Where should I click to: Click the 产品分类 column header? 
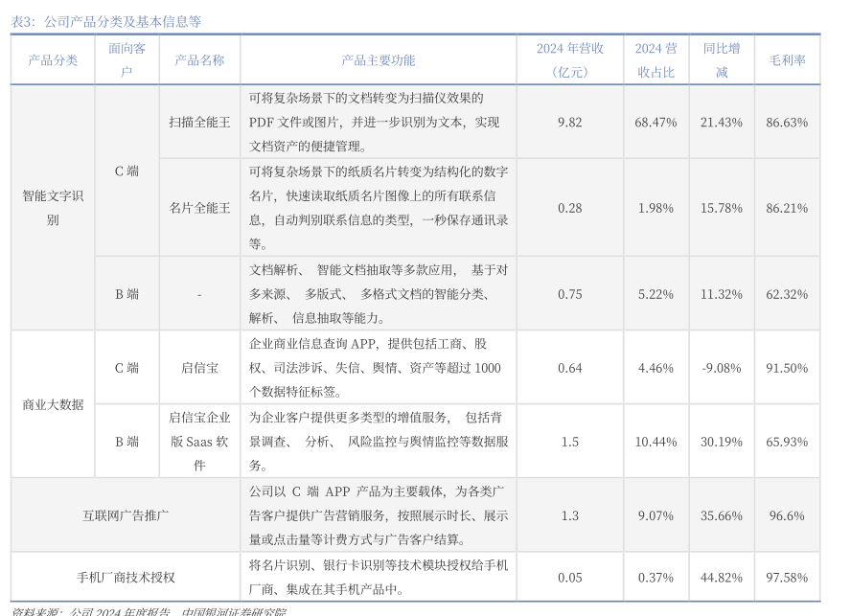point(53,60)
